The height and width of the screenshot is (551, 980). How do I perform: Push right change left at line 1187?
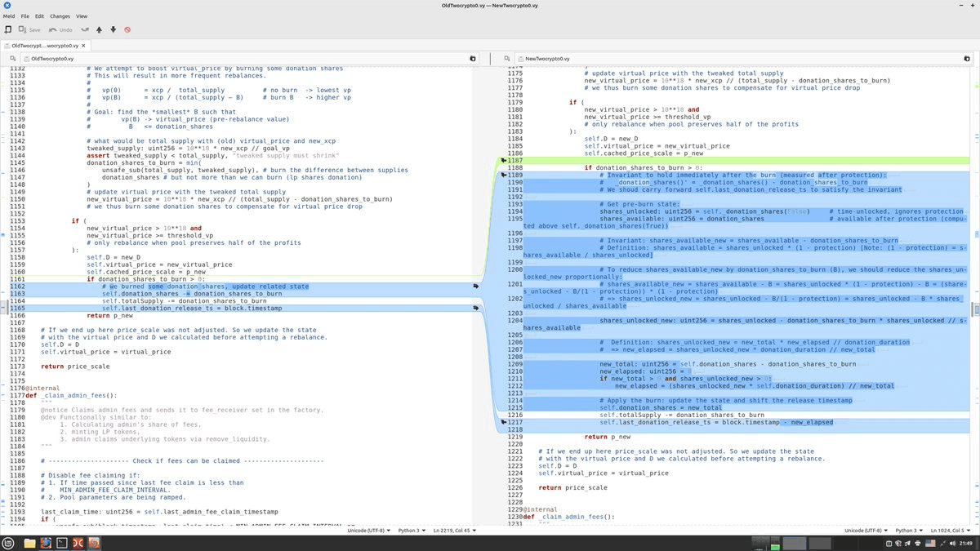[503, 161]
